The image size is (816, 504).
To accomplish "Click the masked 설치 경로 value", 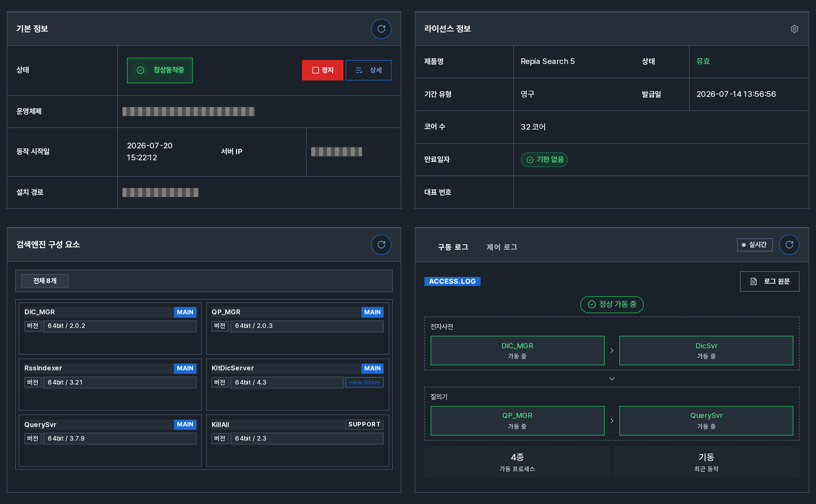I will coord(160,192).
